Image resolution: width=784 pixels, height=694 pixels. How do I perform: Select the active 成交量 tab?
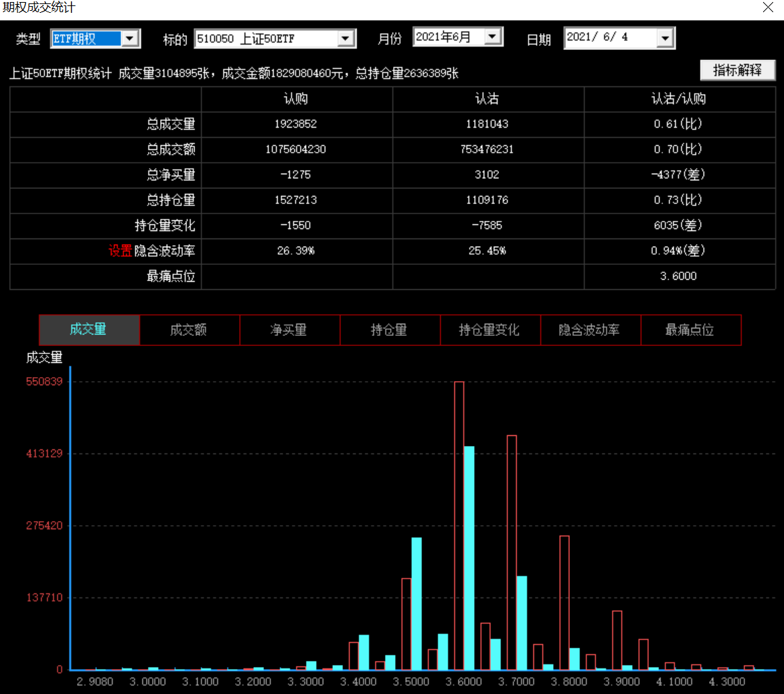pos(89,330)
